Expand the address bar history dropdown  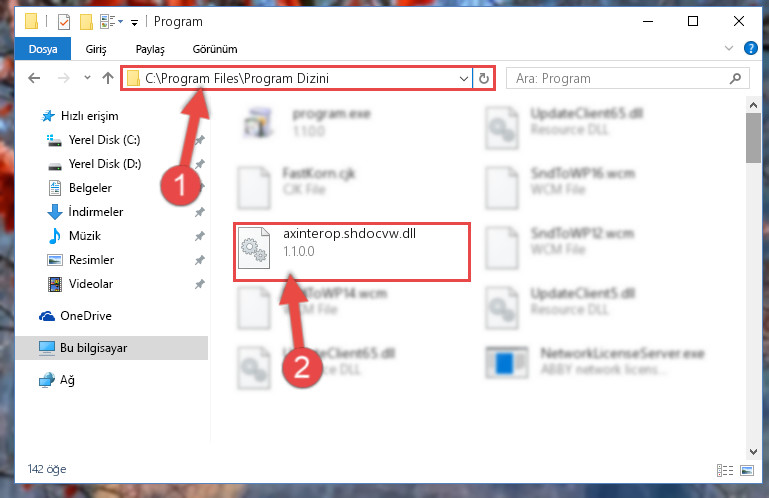(x=463, y=79)
